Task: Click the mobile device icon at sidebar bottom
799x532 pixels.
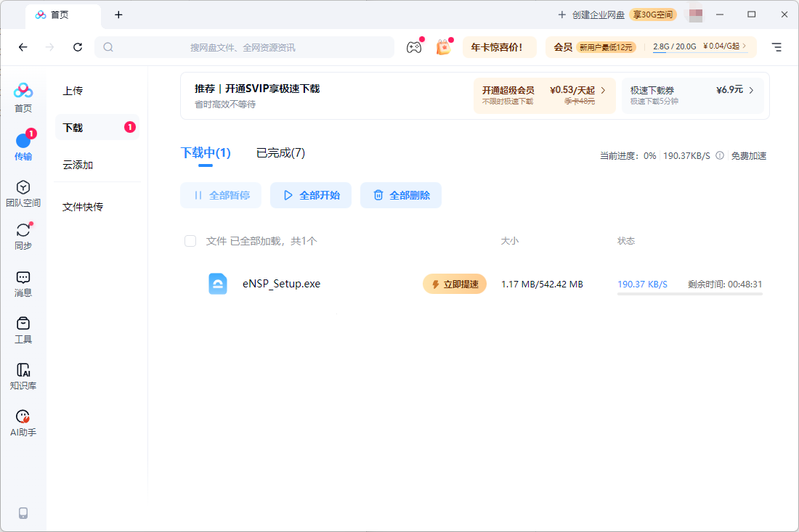Action: tap(23, 513)
